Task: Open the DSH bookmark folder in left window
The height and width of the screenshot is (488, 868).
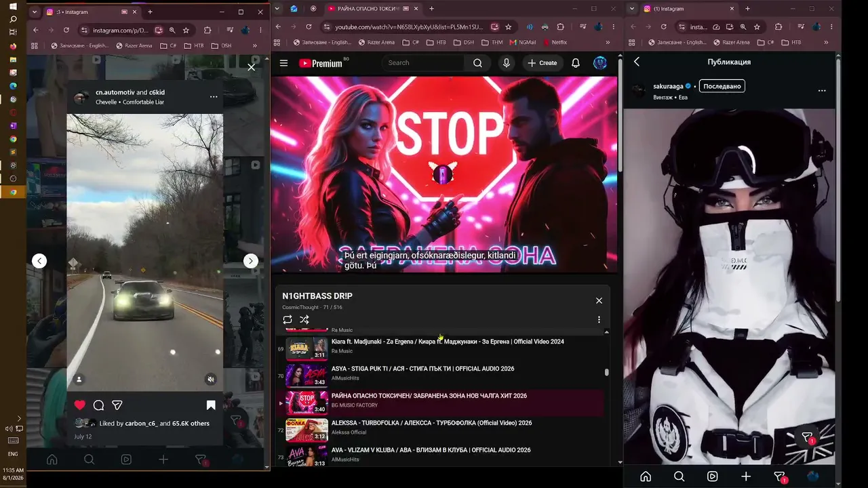Action: (x=221, y=45)
